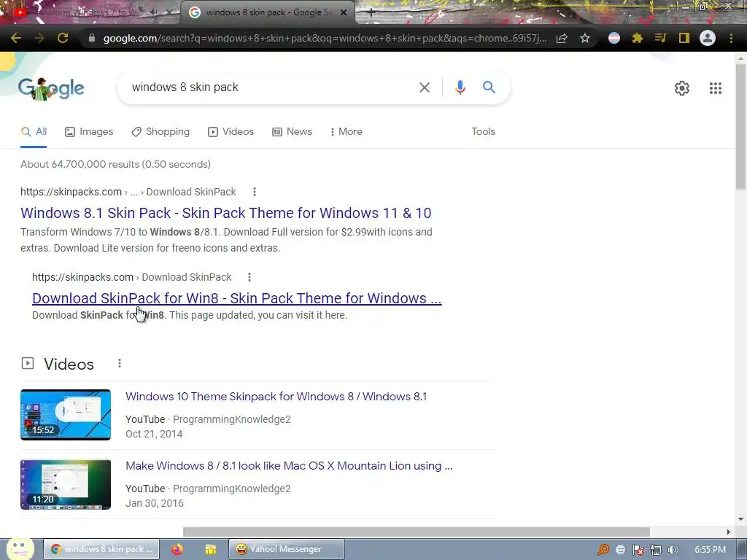Open a new browser tab

pyautogui.click(x=371, y=13)
